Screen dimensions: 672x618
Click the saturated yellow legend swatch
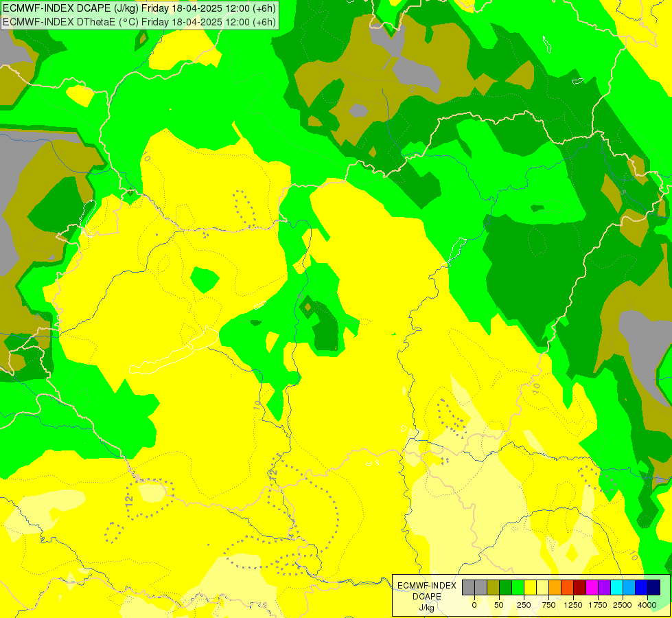coord(530,587)
